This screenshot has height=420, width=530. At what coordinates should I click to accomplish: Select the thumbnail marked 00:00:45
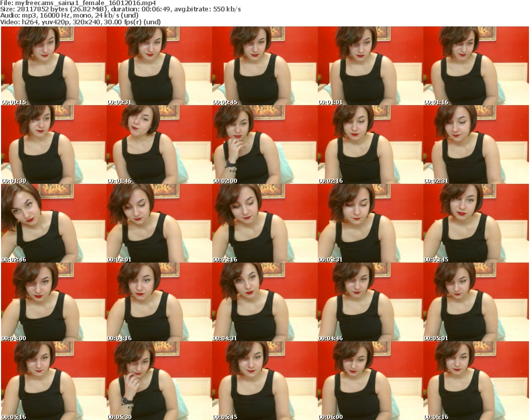pos(264,66)
